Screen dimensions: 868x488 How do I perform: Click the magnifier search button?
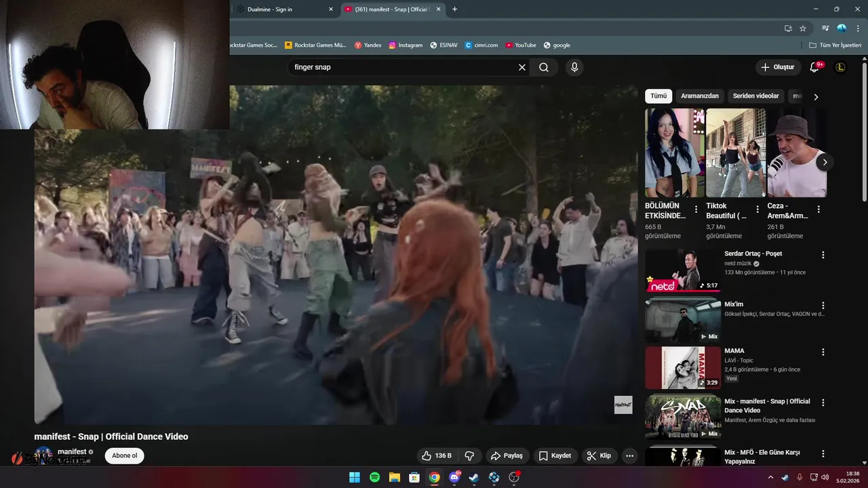point(544,67)
